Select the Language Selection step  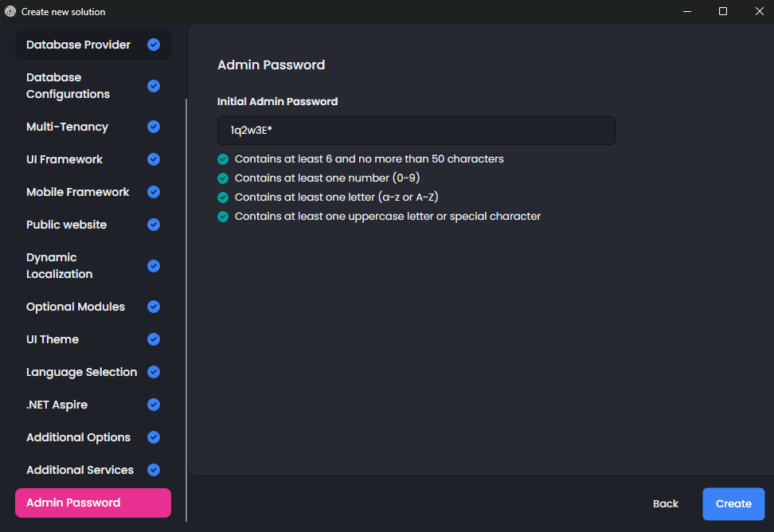[x=80, y=372]
